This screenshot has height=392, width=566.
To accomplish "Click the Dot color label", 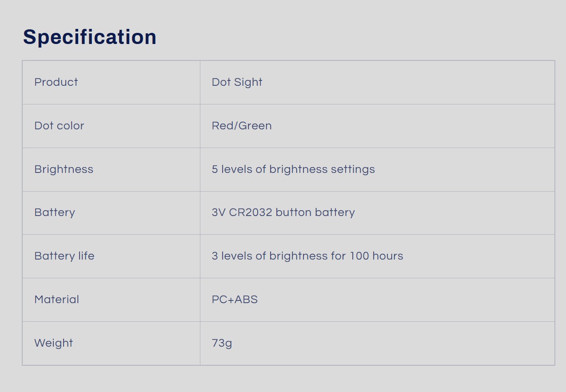I will tap(59, 126).
